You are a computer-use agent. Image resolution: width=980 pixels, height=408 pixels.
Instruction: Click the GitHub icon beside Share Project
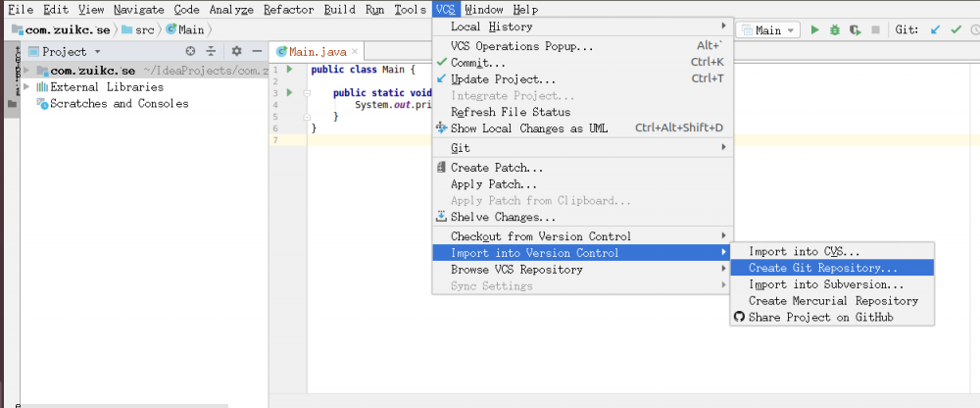click(739, 317)
